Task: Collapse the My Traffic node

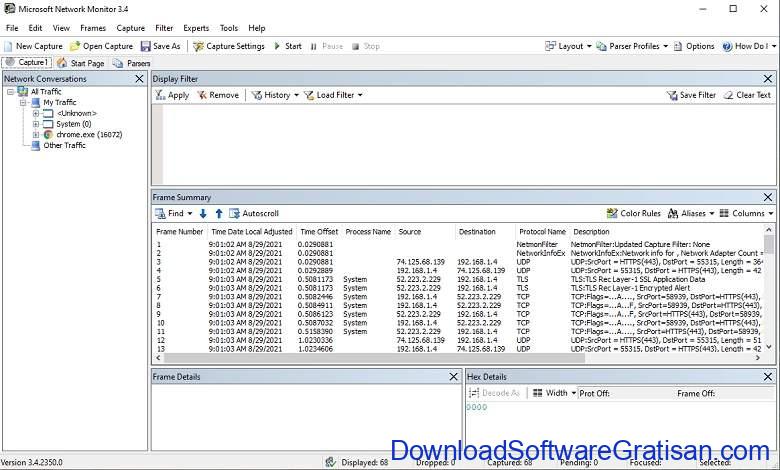Action: click(x=23, y=102)
